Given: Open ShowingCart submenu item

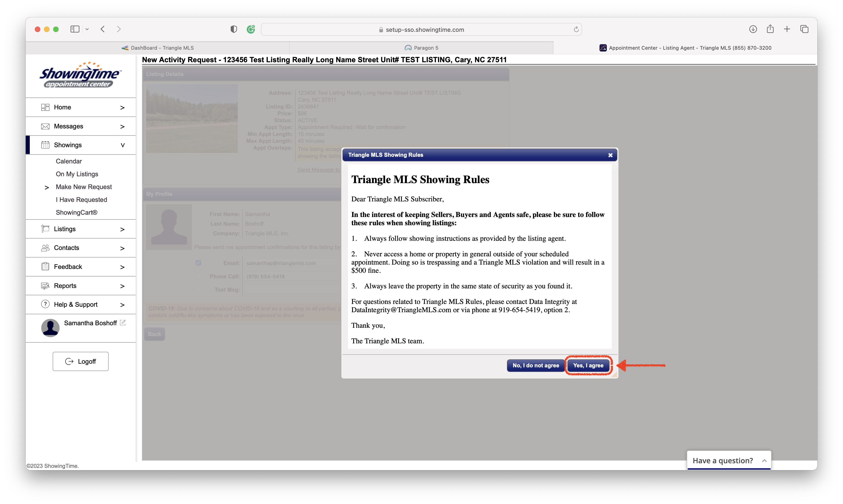Looking at the screenshot, I should click(x=77, y=212).
